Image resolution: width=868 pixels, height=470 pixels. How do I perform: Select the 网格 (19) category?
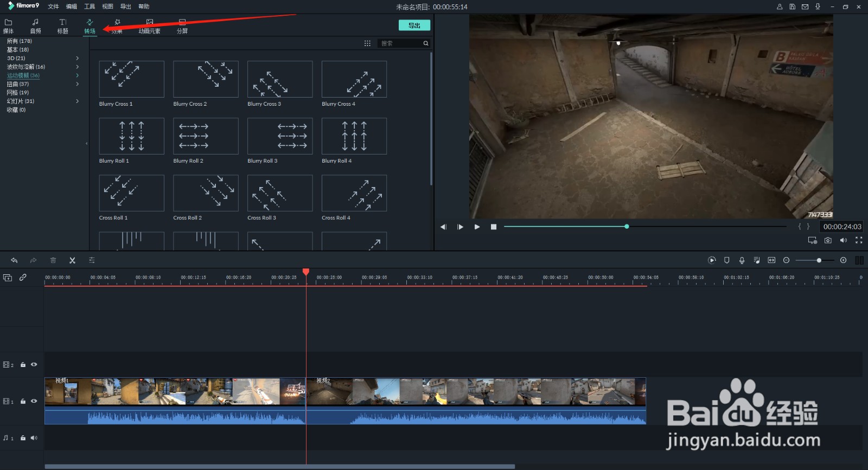coord(18,93)
